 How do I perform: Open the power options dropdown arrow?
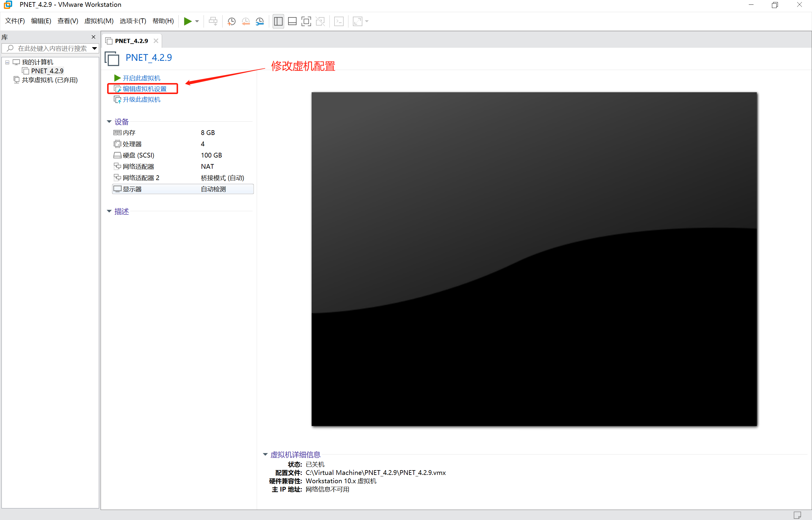click(x=197, y=21)
